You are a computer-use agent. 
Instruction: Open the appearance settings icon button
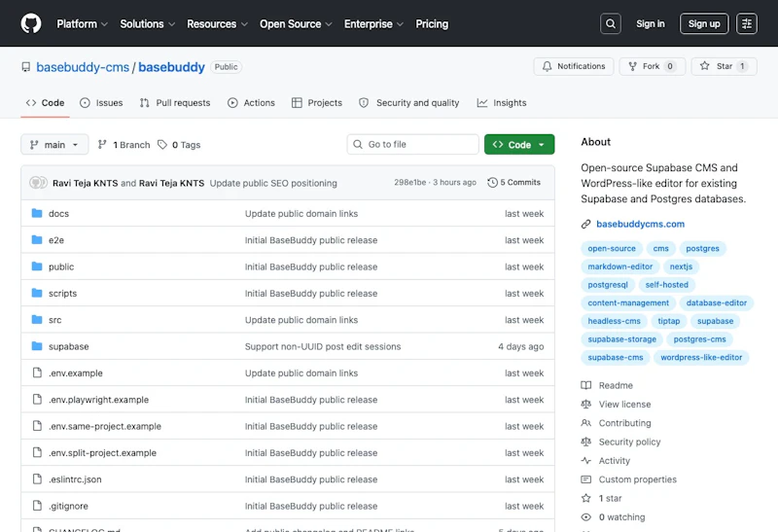point(746,23)
